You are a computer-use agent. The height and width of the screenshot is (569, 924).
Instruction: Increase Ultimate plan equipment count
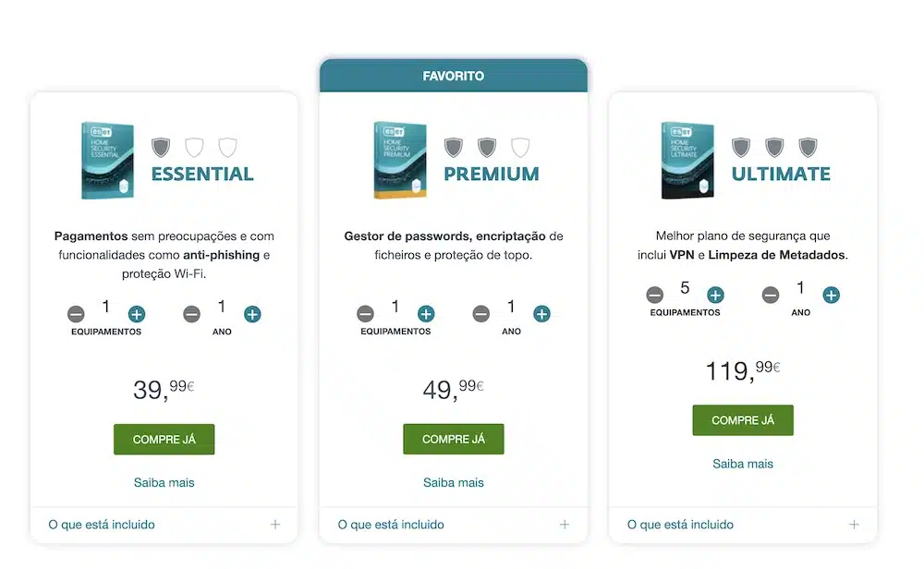click(x=715, y=295)
